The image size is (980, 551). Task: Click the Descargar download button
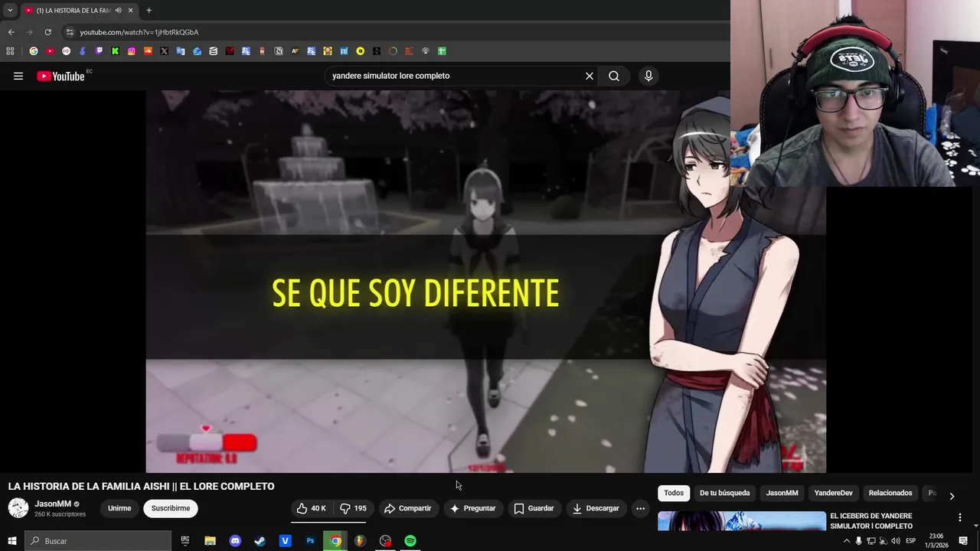click(596, 508)
